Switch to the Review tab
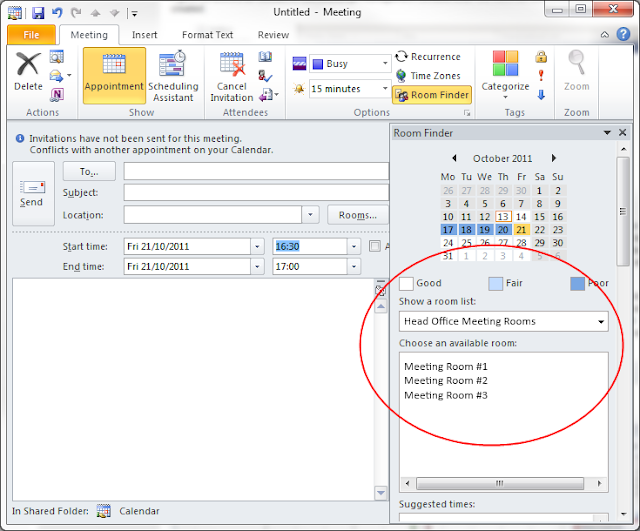Image resolution: width=640 pixels, height=531 pixels. 273,35
